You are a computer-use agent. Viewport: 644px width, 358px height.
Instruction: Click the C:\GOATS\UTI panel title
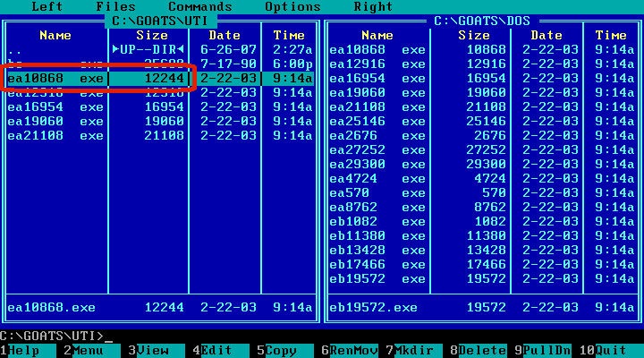[160, 21]
